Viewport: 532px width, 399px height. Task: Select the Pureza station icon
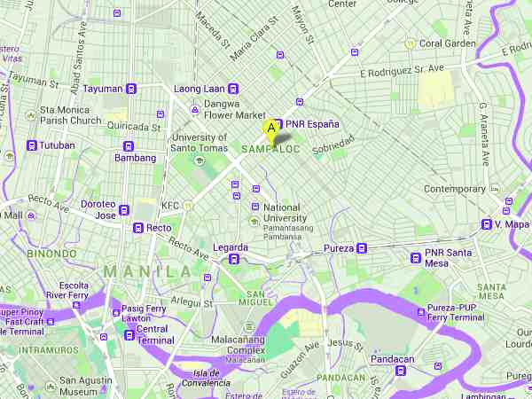(x=362, y=248)
